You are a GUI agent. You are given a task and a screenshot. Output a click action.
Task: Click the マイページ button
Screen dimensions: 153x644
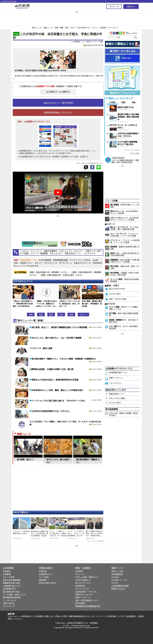114,7
